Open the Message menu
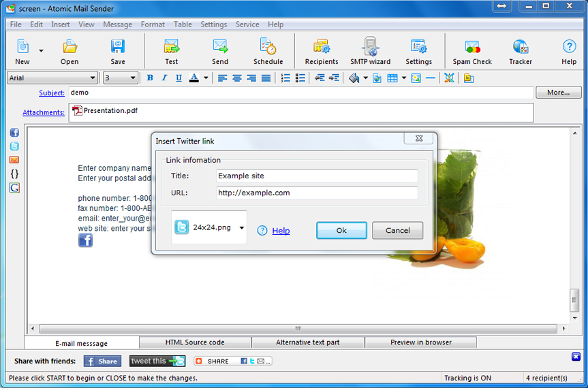The image size is (588, 388). pyautogui.click(x=118, y=25)
